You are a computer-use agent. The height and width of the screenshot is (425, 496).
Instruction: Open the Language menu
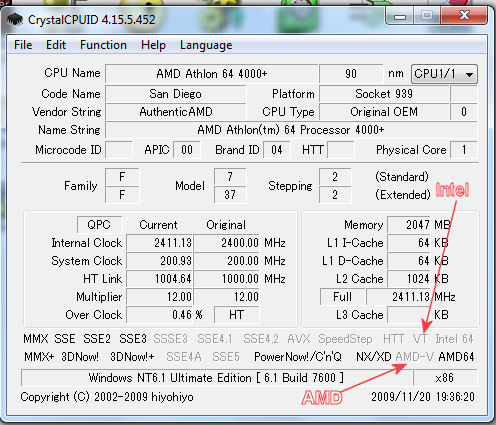tap(206, 45)
